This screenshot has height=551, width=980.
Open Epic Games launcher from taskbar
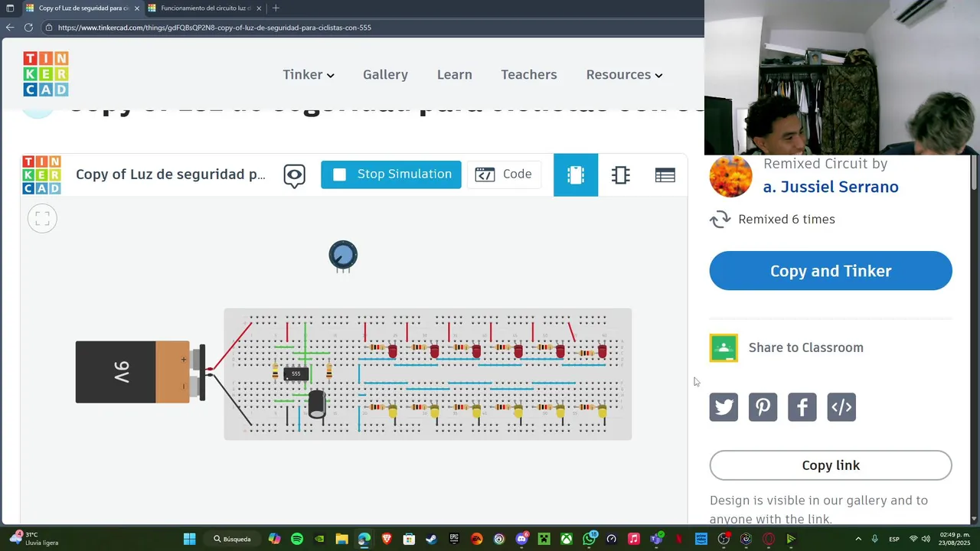pos(454,539)
